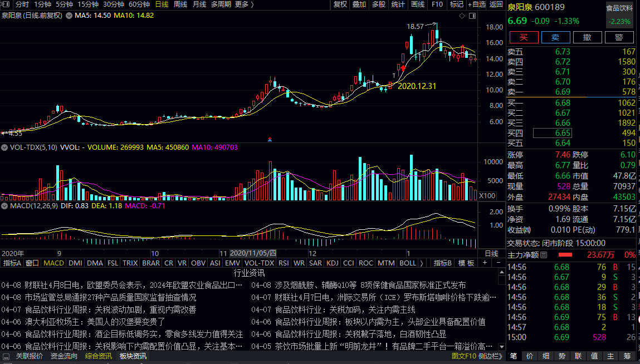The image size is (640, 364).
Task: Select the 60分钟 period
Action: pos(139,4)
